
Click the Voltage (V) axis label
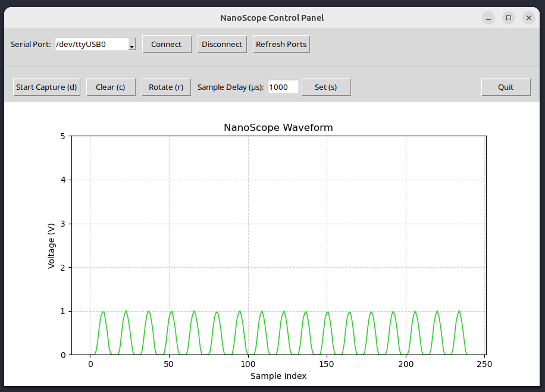click(52, 245)
